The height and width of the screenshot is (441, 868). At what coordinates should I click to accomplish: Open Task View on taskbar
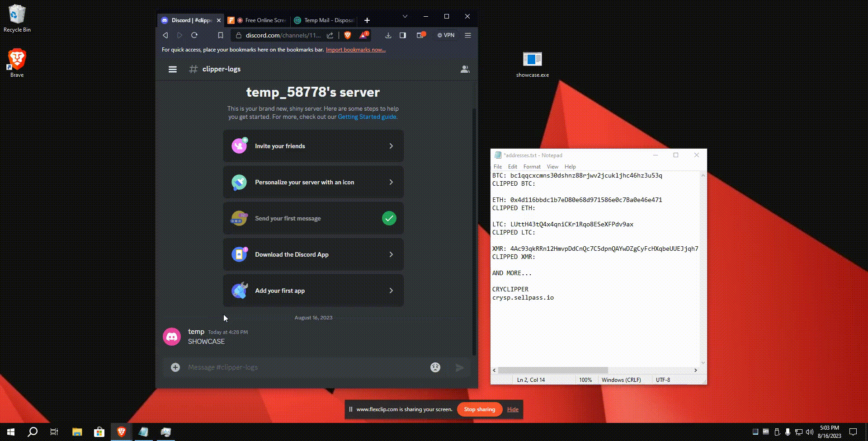(54, 432)
